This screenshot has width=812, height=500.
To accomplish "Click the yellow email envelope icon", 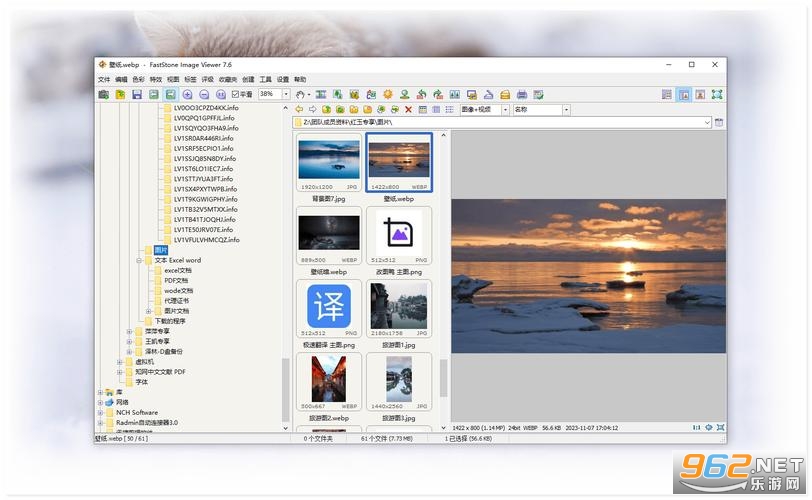I will pyautogui.click(x=505, y=95).
